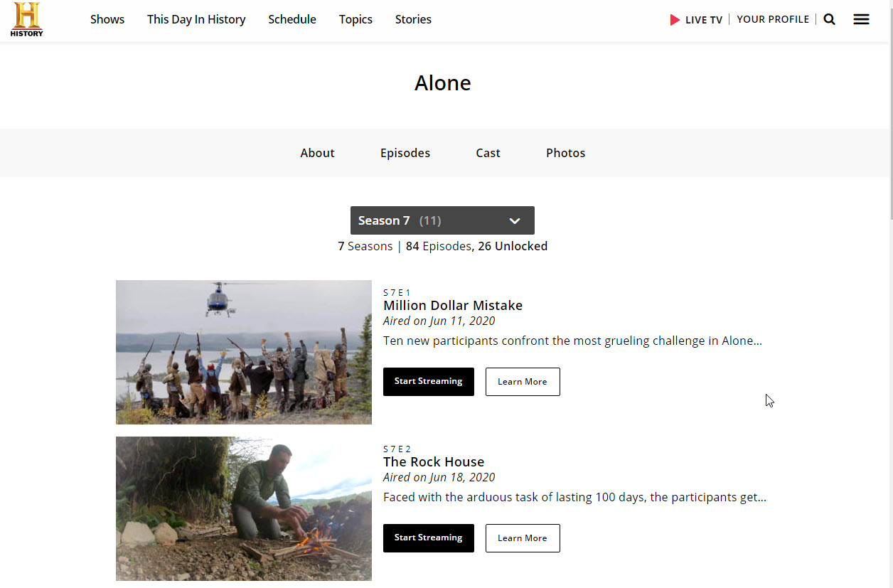Open Million Dollar Mistake thumbnail
Image resolution: width=893 pixels, height=588 pixels.
pyautogui.click(x=244, y=352)
